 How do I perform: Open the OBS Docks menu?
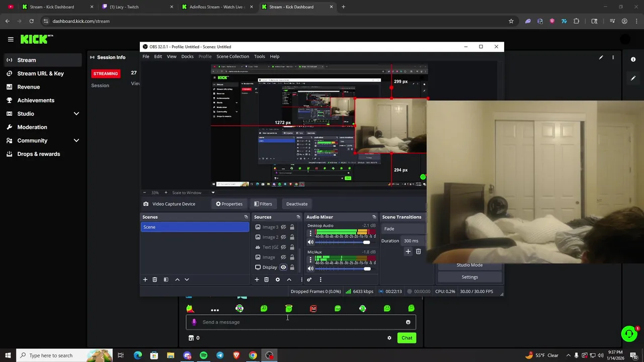point(187,56)
